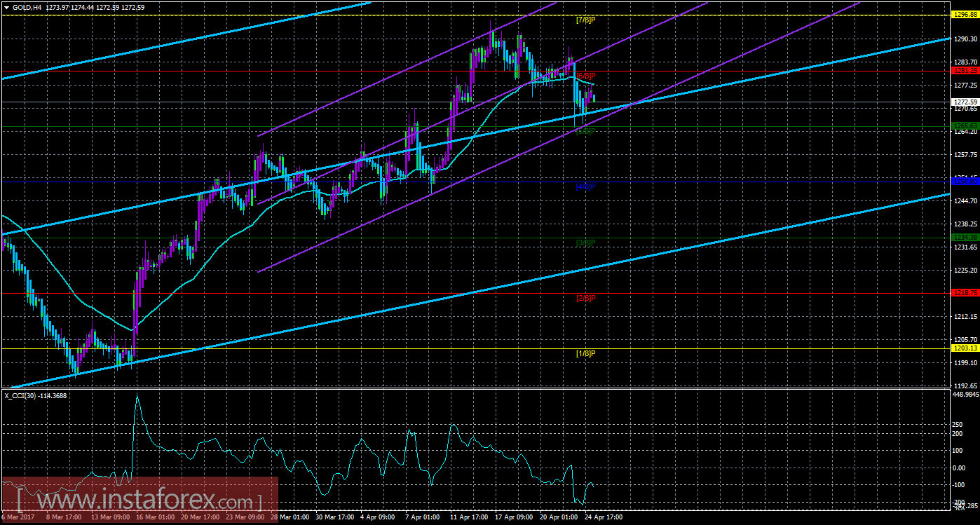980x525 pixels.
Task: Select the 1212.15 price axis value
Action: [966, 317]
